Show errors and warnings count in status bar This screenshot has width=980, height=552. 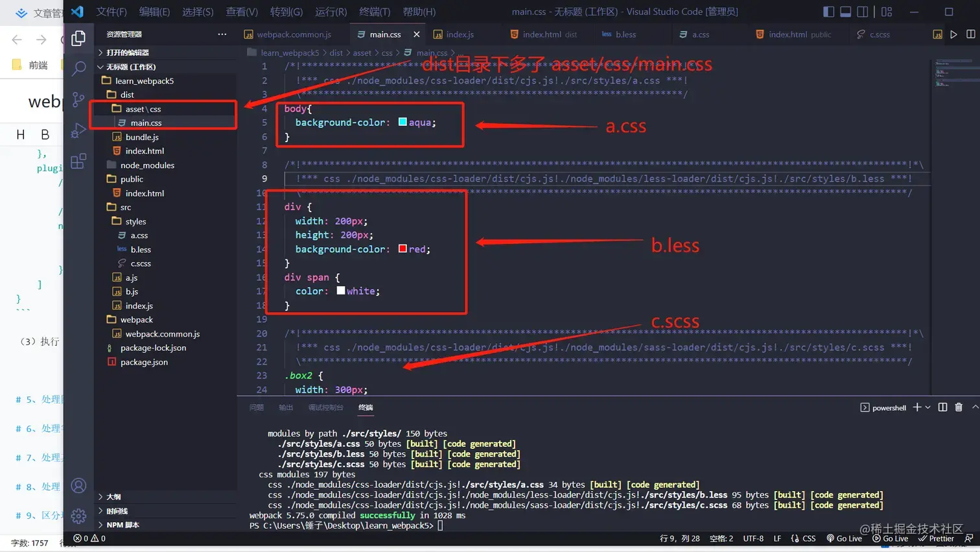point(89,538)
